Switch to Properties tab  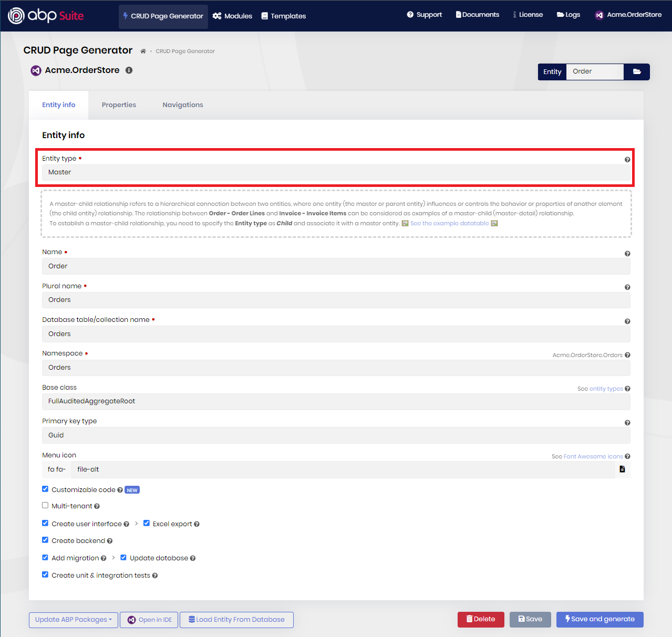click(119, 105)
